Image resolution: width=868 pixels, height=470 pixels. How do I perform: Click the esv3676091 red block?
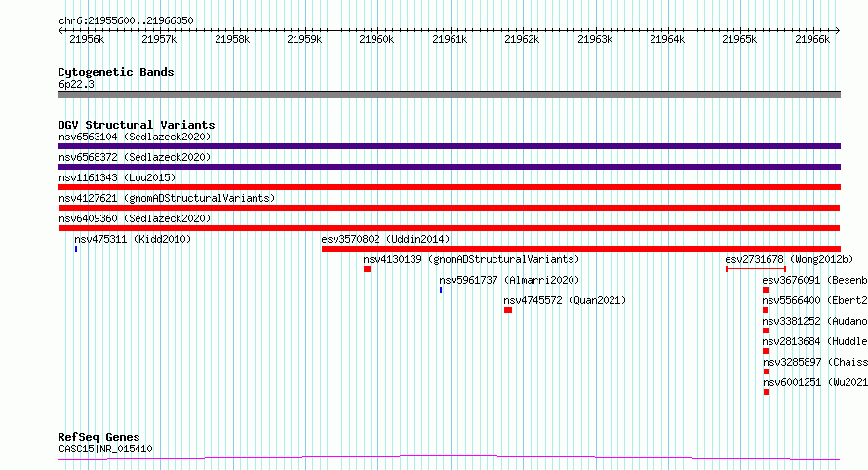(766, 290)
